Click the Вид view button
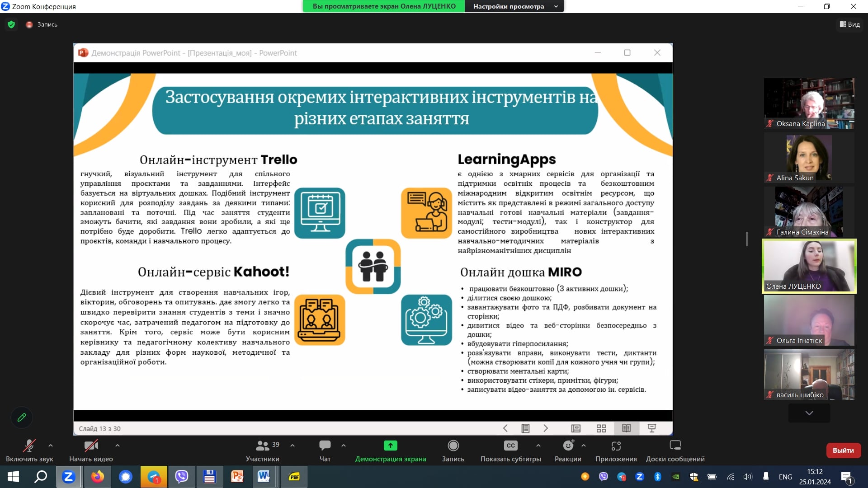 (x=850, y=24)
